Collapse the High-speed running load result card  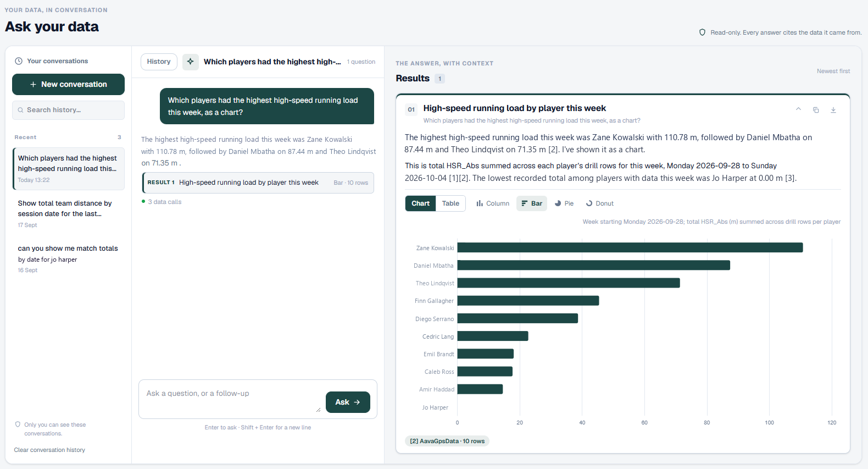pos(798,109)
